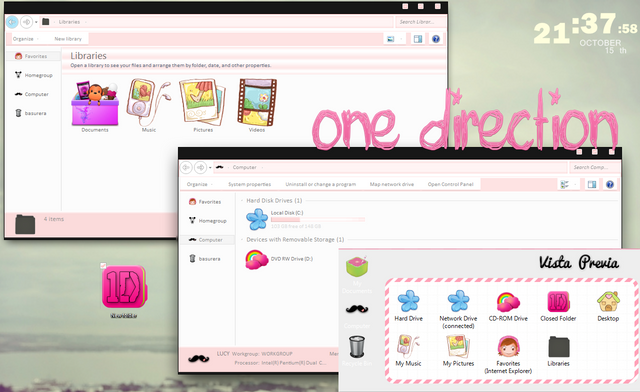Click the Forward arrow in Computer window
Viewport: 640px width, 392px height.
click(x=200, y=167)
